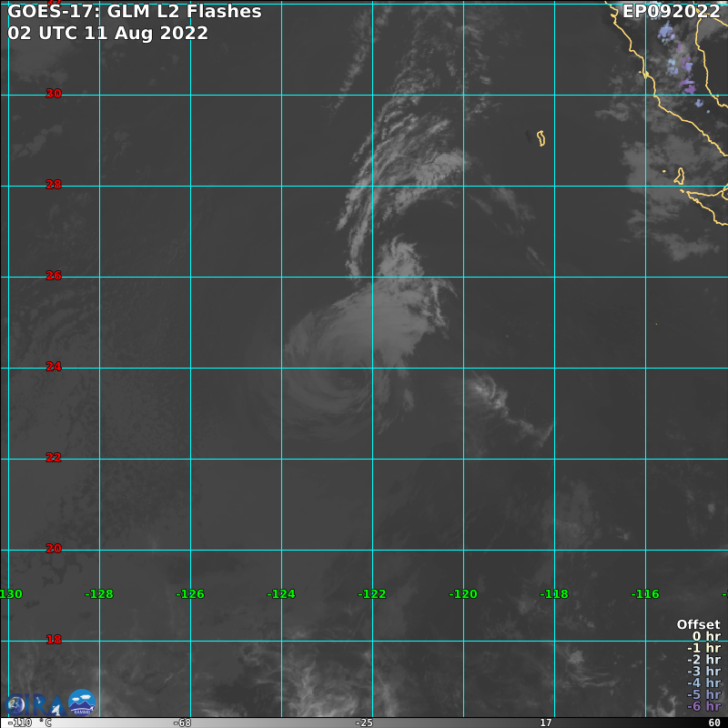Screen dimensions: 728x728
Task: Click the -122 longitude label
Action: point(372,594)
